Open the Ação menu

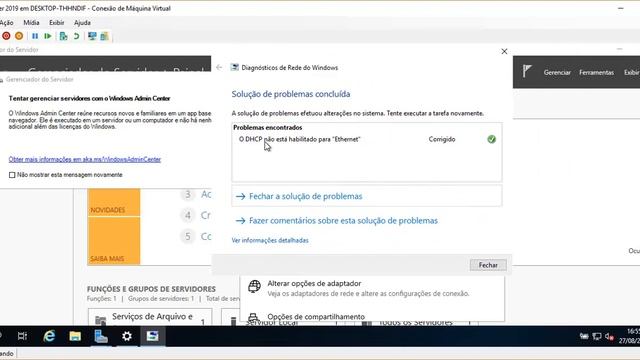(6, 23)
